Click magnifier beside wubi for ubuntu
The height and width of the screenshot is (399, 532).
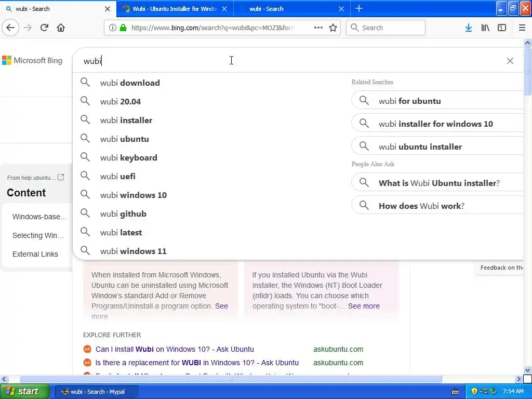tap(364, 100)
